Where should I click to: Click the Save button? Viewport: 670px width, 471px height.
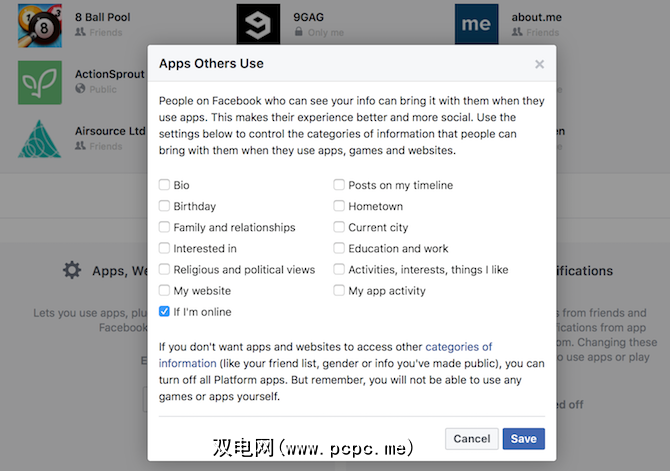523,438
